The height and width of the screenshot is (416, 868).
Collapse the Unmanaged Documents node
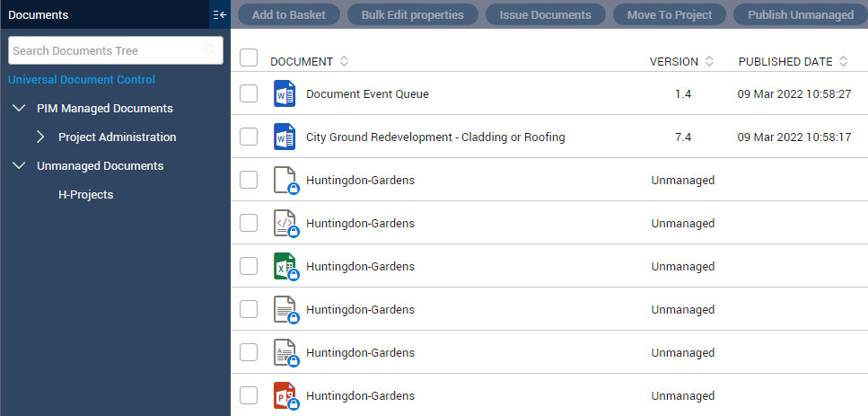click(19, 165)
